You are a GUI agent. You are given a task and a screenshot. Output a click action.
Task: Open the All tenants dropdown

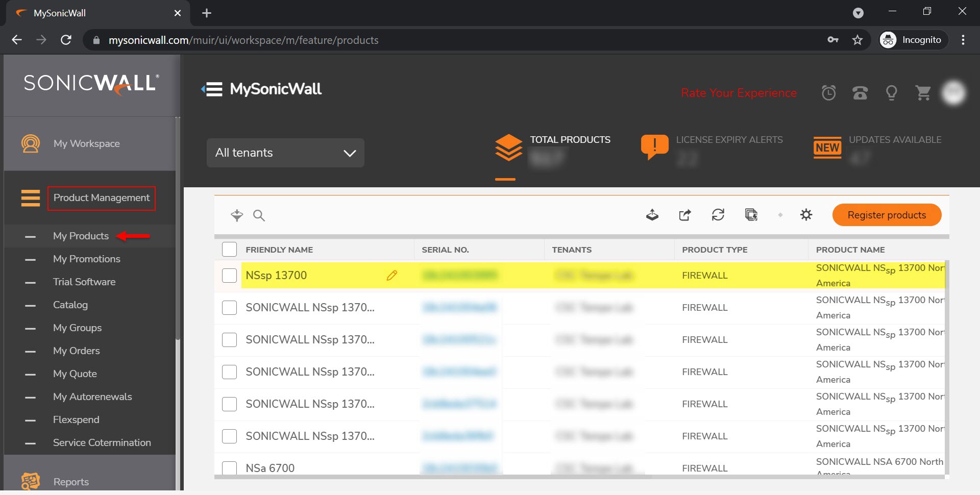tap(285, 153)
